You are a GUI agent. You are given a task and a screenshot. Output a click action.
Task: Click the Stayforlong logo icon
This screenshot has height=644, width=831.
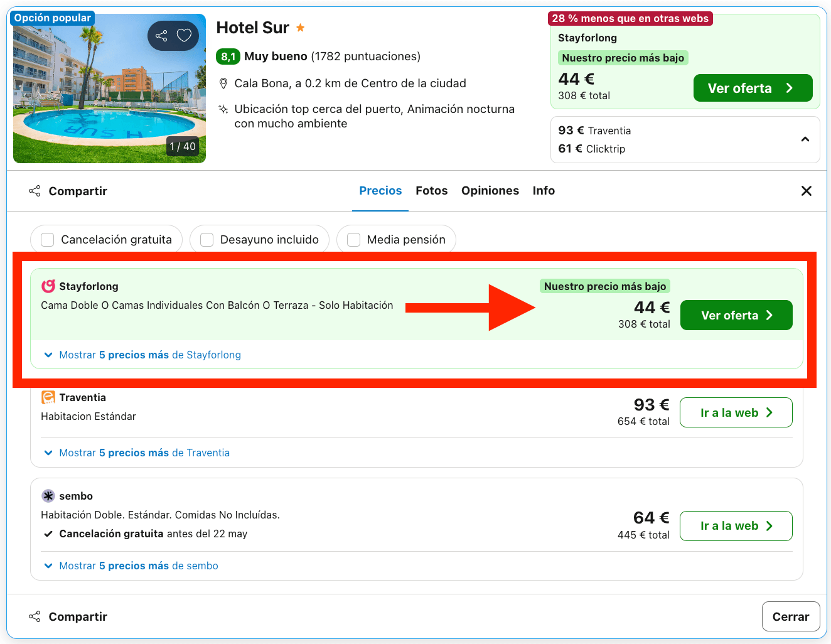click(48, 286)
